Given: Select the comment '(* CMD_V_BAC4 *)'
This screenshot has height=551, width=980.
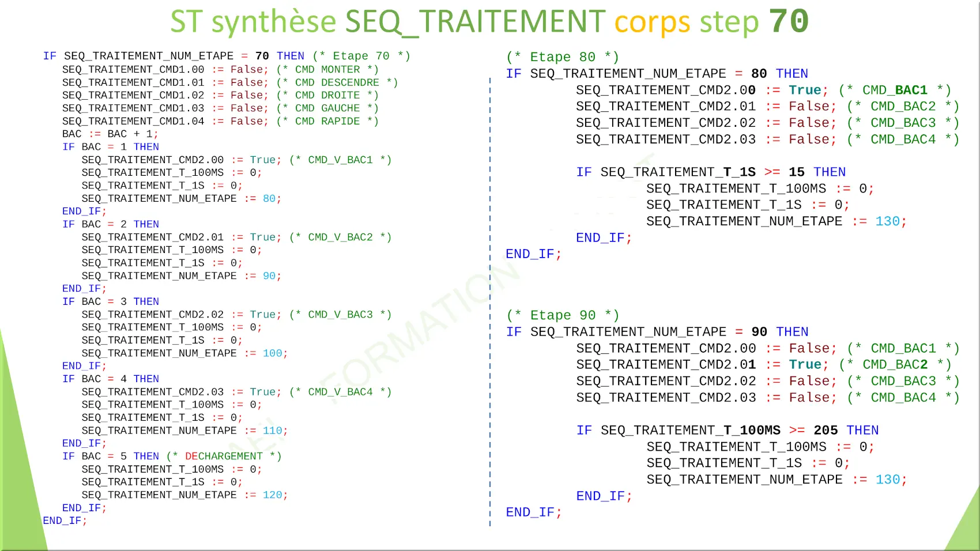Looking at the screenshot, I should [x=340, y=391].
